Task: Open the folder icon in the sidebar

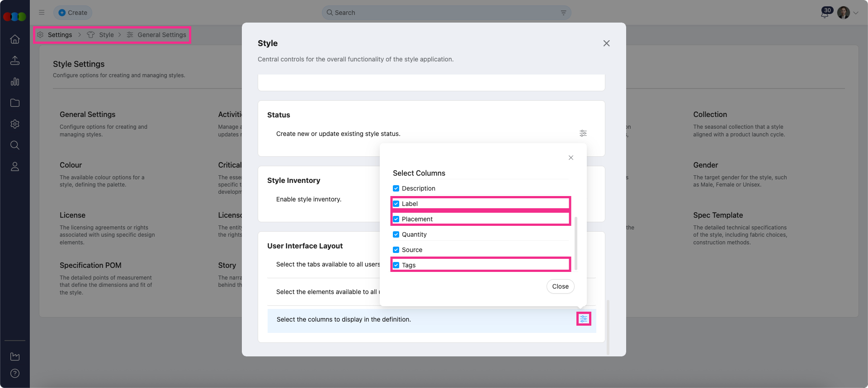Action: point(15,103)
